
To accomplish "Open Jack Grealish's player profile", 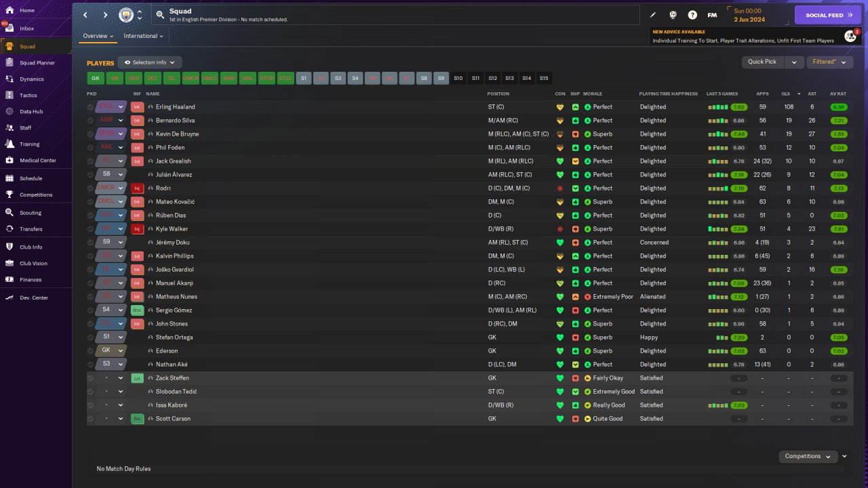I will pyautogui.click(x=174, y=161).
